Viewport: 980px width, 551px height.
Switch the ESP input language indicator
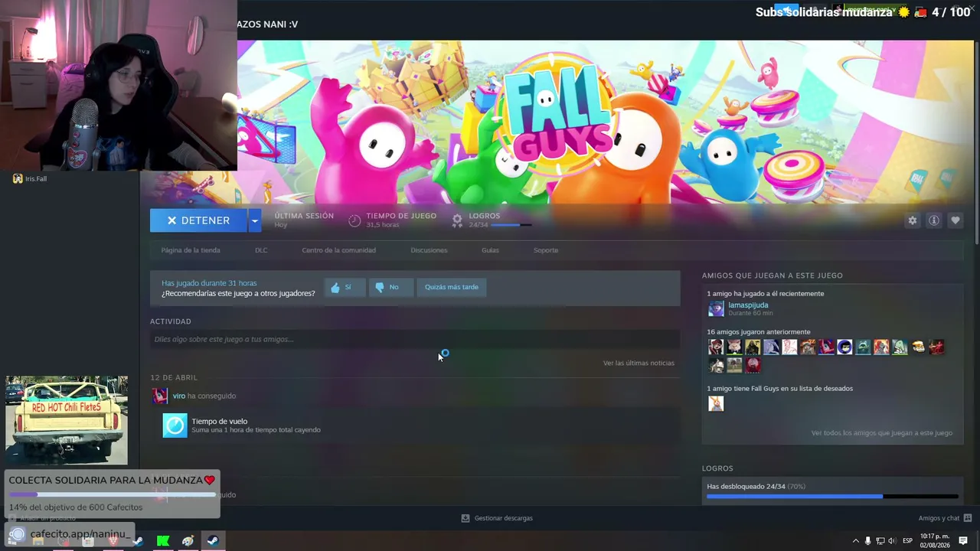[907, 541]
